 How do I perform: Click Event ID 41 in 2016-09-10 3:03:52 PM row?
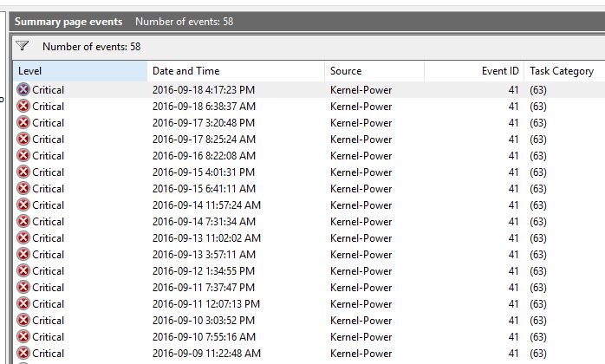pos(513,321)
